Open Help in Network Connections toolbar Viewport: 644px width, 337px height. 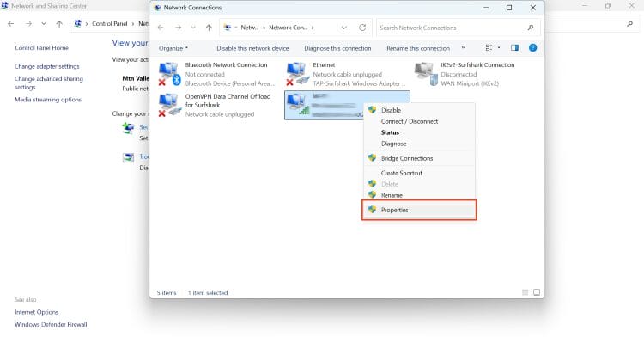tap(532, 47)
